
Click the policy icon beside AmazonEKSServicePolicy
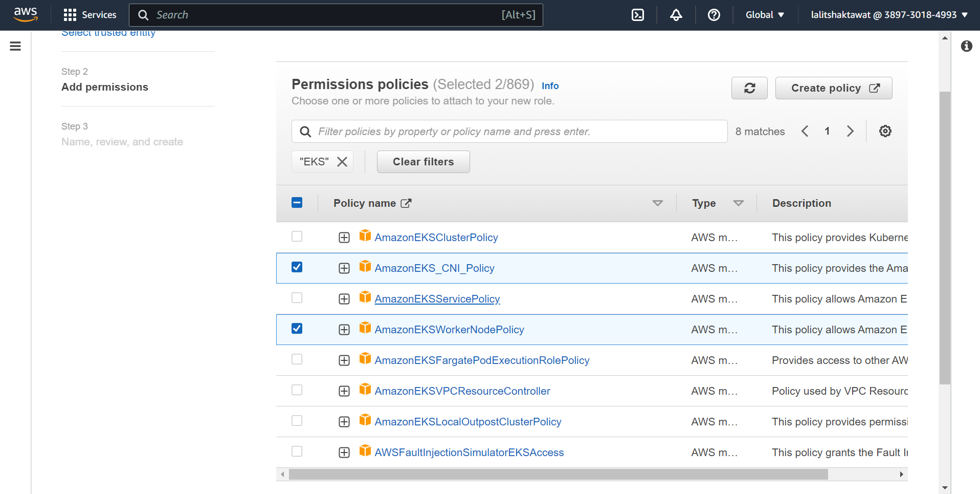coord(365,297)
